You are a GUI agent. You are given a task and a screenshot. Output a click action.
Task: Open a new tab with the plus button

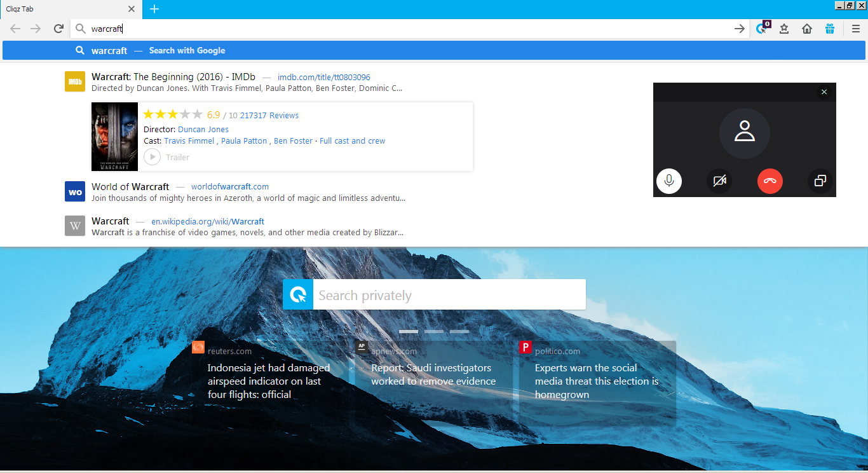pos(154,9)
